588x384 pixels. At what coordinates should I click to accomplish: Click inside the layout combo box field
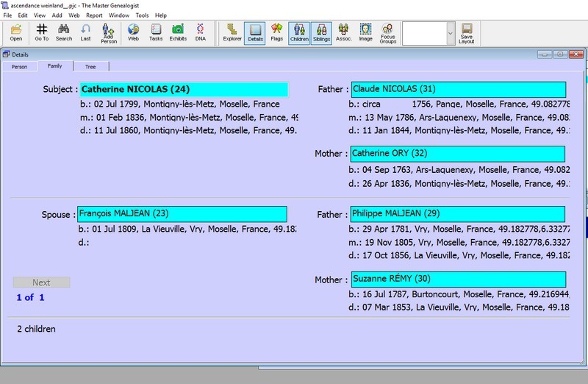[x=424, y=33]
